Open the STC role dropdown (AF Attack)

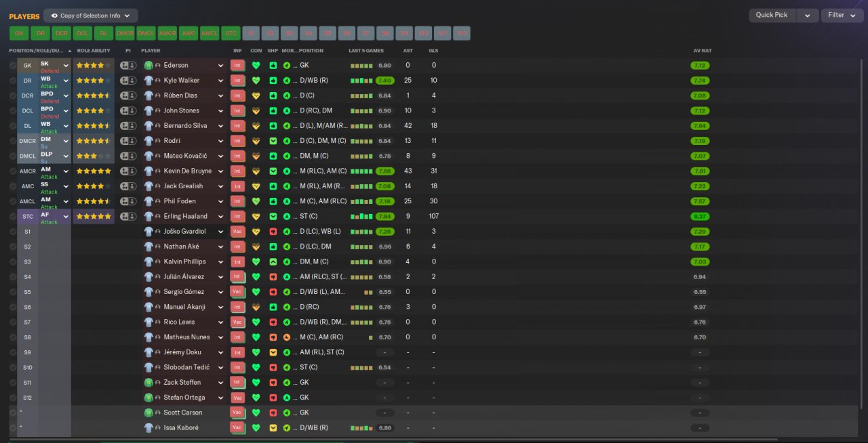click(x=66, y=217)
